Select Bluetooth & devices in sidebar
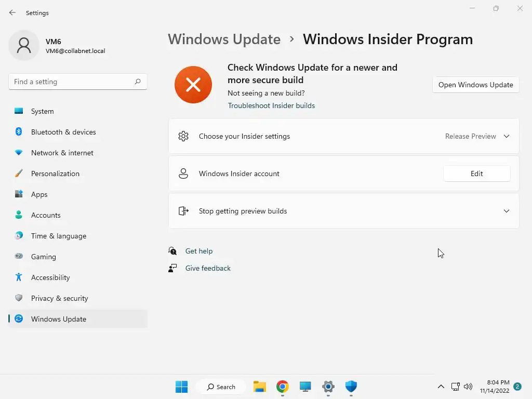The image size is (532, 399). pyautogui.click(x=78, y=132)
